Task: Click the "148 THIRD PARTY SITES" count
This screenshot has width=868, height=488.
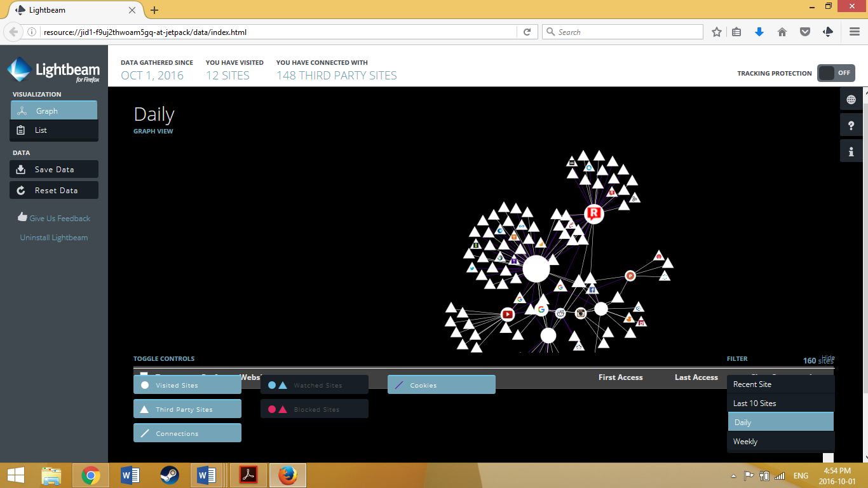Action: [337, 76]
